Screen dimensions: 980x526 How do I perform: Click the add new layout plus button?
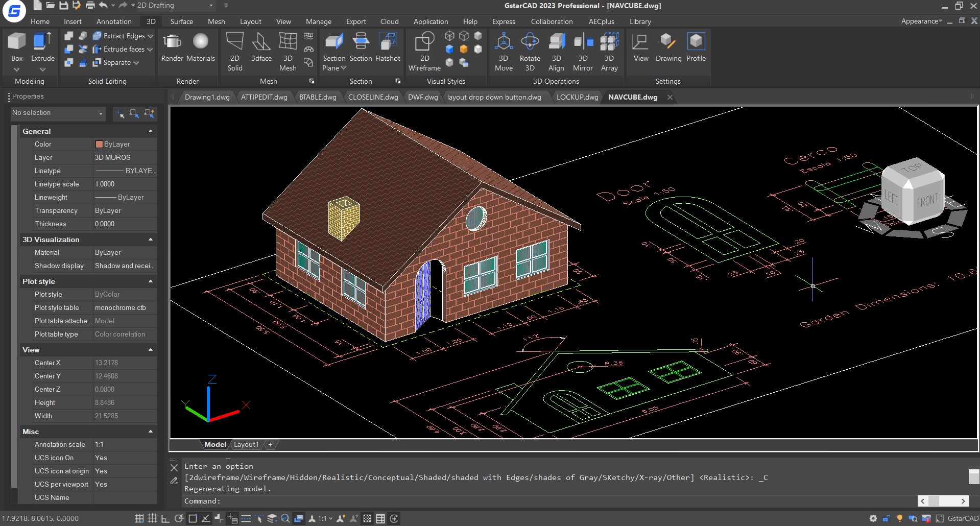(x=270, y=445)
